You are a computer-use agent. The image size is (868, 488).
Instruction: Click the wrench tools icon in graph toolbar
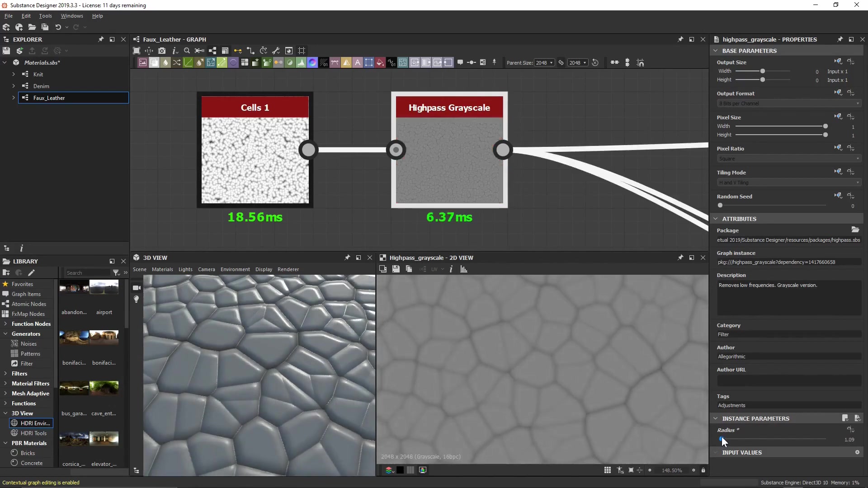click(276, 51)
